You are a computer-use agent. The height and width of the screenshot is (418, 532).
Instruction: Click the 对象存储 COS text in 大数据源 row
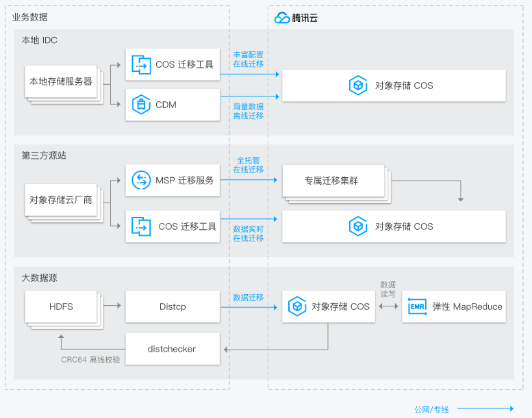coord(341,306)
